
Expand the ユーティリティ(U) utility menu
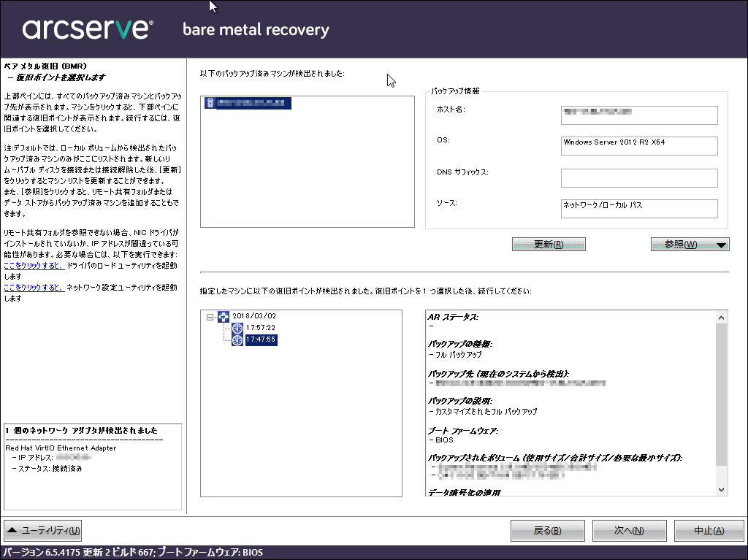tap(43, 530)
